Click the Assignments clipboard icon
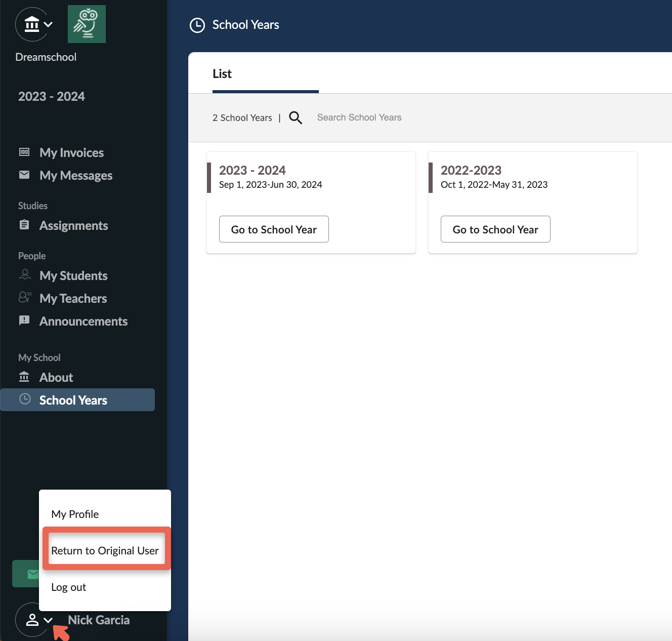672x641 pixels. (24, 225)
